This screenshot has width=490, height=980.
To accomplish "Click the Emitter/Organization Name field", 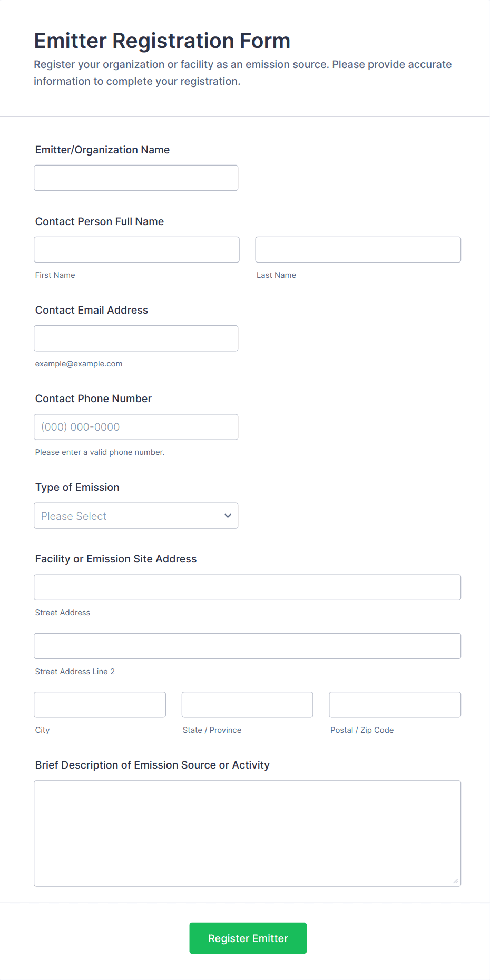I will (x=136, y=178).
